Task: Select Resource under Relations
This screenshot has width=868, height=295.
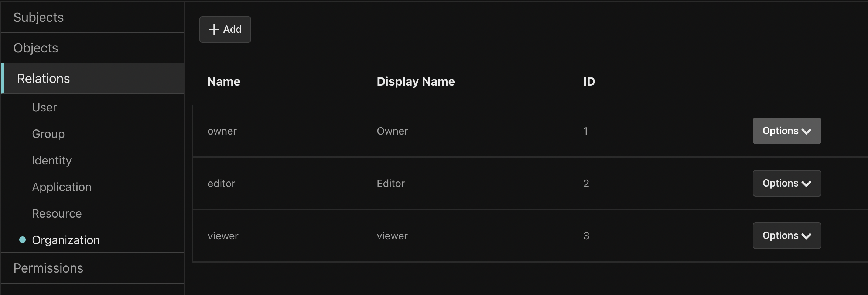Action: [57, 214]
